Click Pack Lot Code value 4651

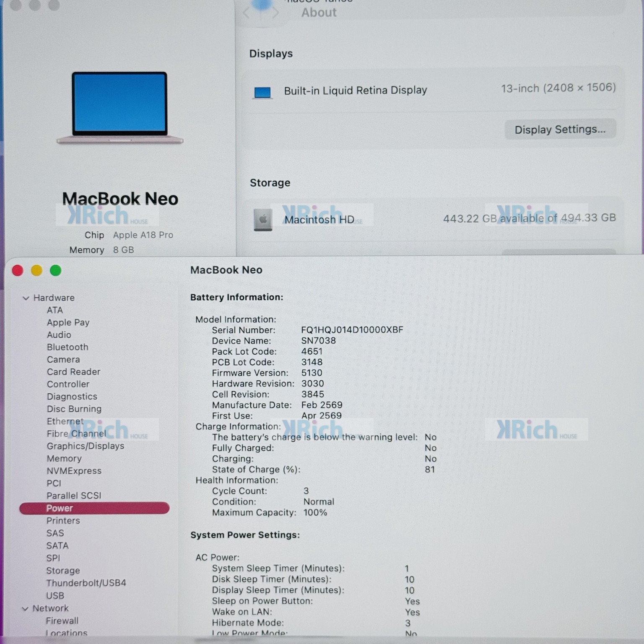312,351
